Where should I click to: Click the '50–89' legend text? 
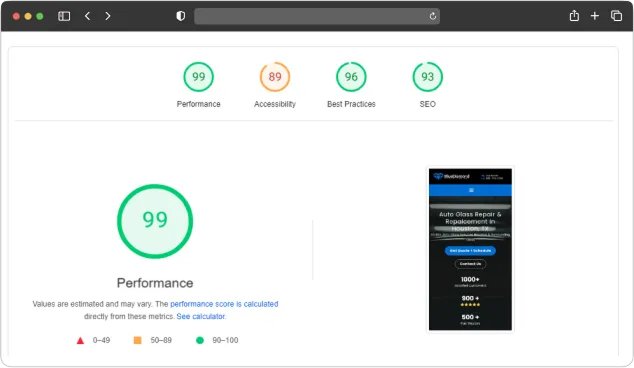click(x=161, y=340)
